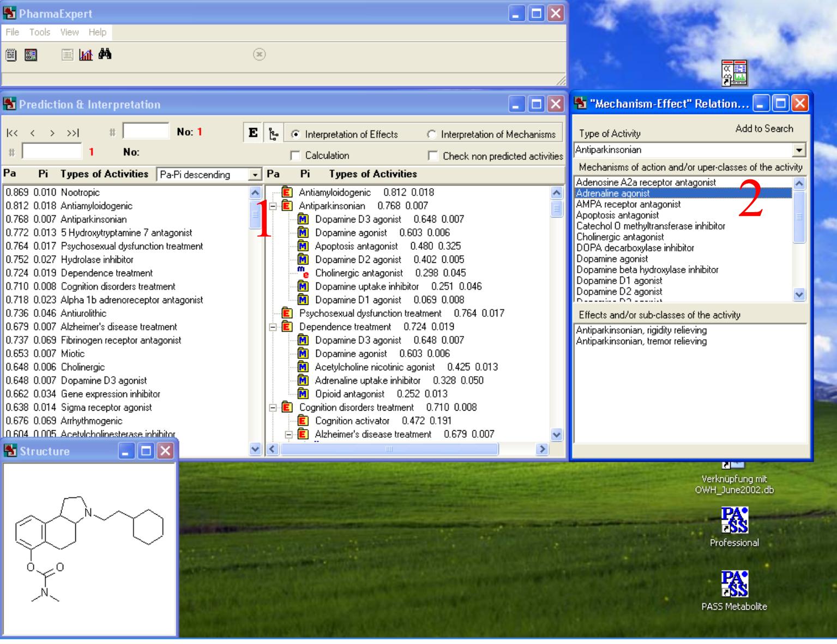The width and height of the screenshot is (837, 644).
Task: Select Fibrinogen receptor antagonist row
Action: coord(126,340)
